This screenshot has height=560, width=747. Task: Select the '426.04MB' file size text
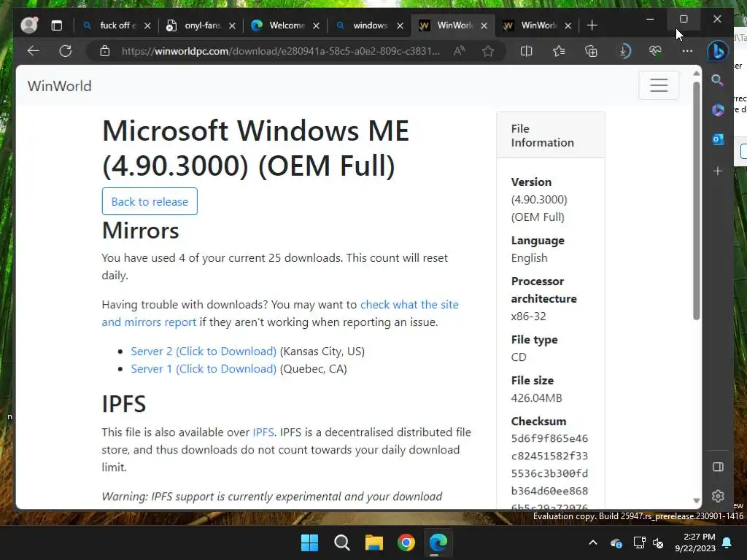point(536,398)
